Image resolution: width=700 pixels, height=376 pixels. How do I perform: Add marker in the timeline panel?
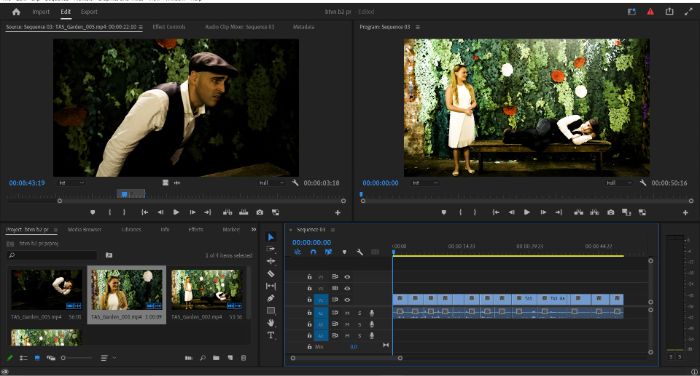pos(344,252)
